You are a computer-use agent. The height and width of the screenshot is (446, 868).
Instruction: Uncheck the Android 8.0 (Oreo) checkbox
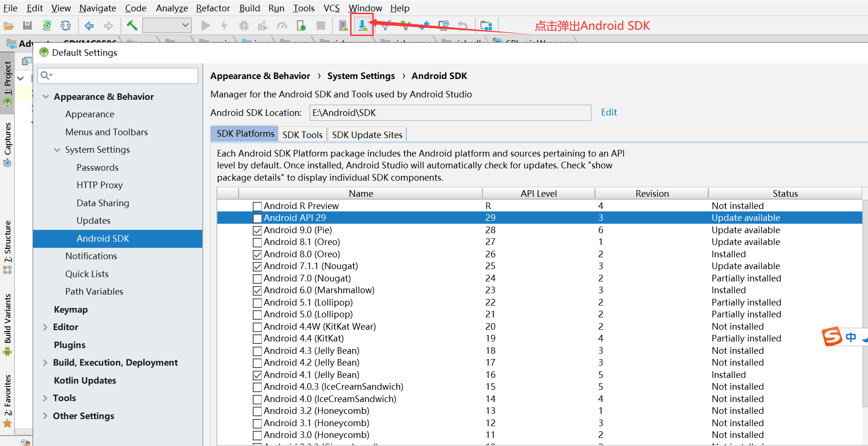pyautogui.click(x=257, y=254)
